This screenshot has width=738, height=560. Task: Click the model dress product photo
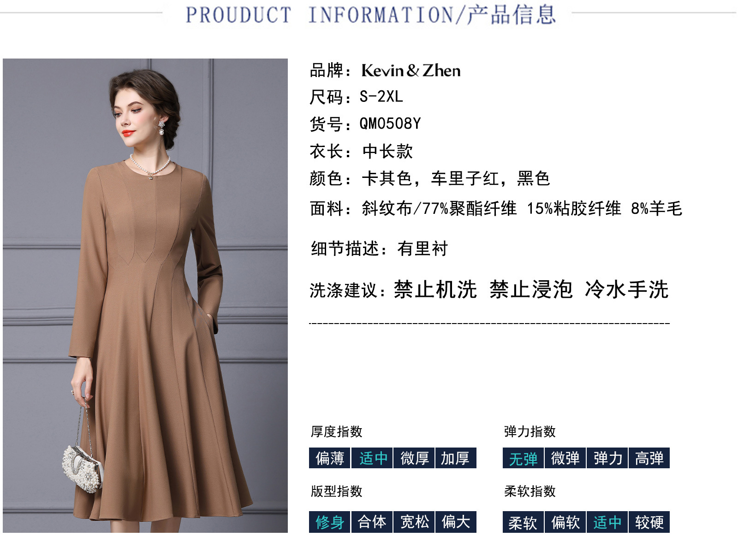click(145, 295)
